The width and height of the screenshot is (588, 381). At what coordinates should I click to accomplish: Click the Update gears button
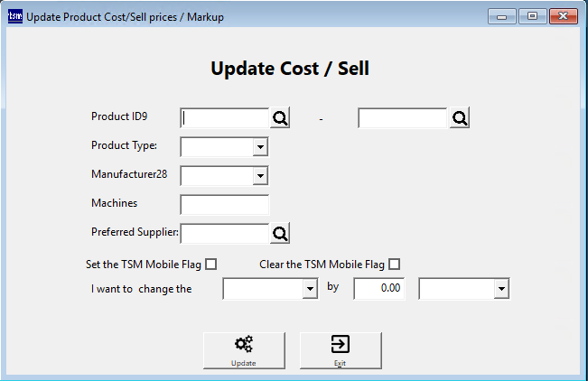point(244,349)
